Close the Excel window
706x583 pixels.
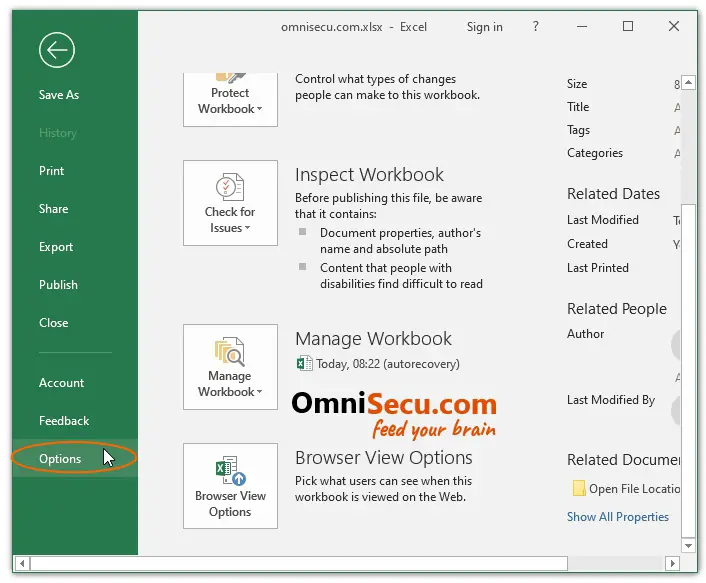tap(674, 27)
